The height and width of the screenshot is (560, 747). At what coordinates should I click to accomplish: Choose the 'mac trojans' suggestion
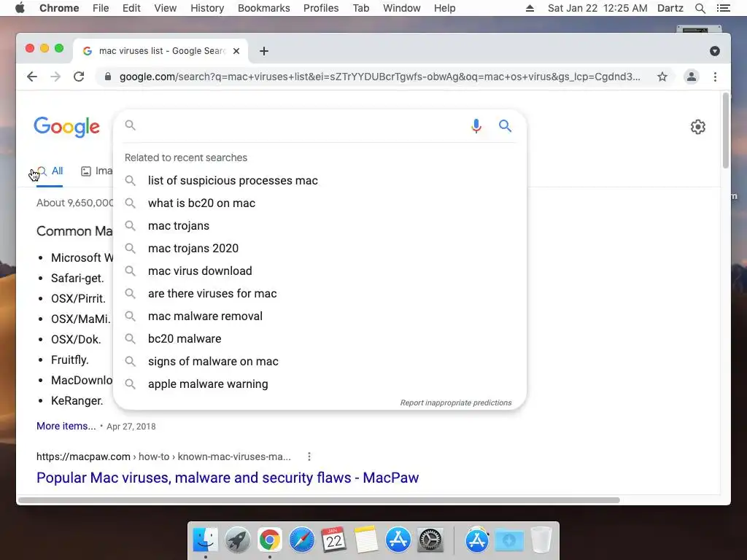[x=320, y=226]
